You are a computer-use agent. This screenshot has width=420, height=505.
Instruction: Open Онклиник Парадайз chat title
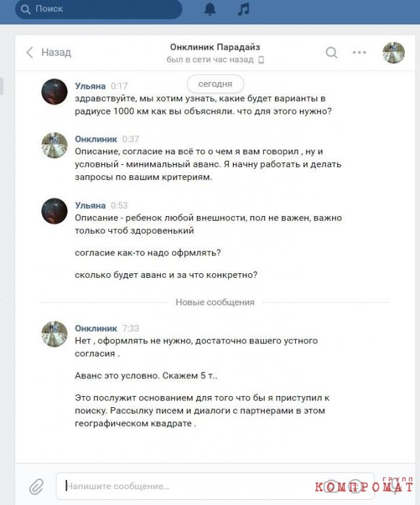[x=215, y=47]
